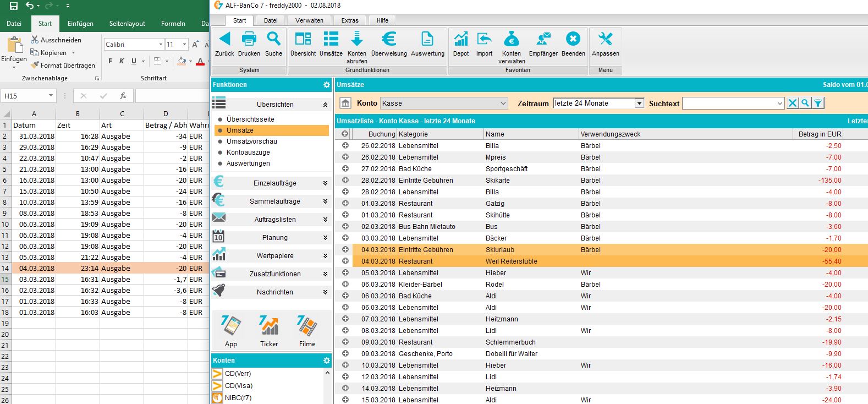
Task: Toggle italic formatting in Excel
Action: point(122,61)
